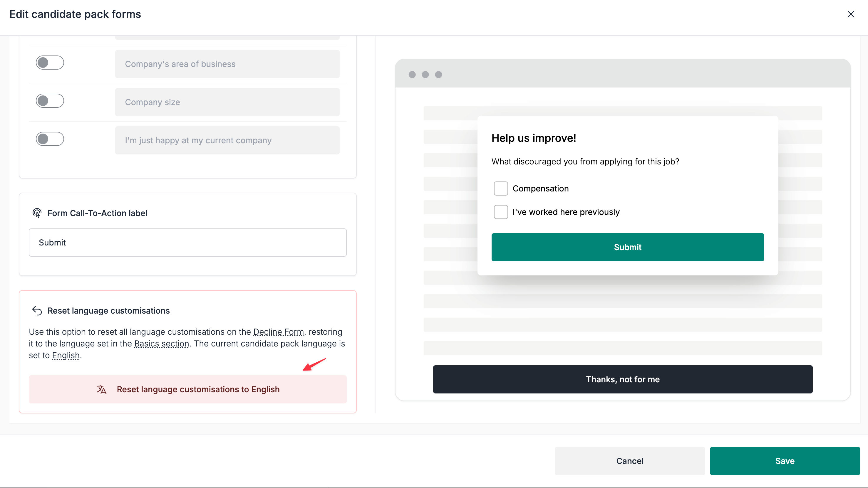Check the Compensation checkbox
Viewport: 868px width, 488px height.
click(x=501, y=188)
